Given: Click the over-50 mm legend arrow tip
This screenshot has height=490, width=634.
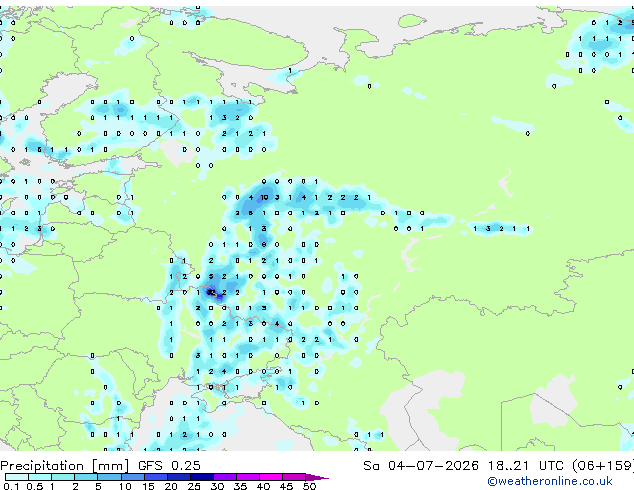Looking at the screenshot, I should click(x=317, y=477).
